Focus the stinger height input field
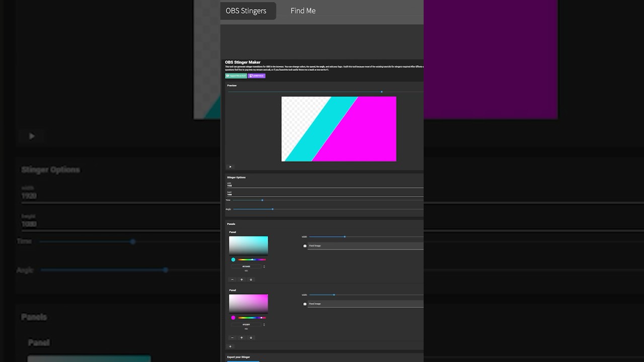 (325, 194)
